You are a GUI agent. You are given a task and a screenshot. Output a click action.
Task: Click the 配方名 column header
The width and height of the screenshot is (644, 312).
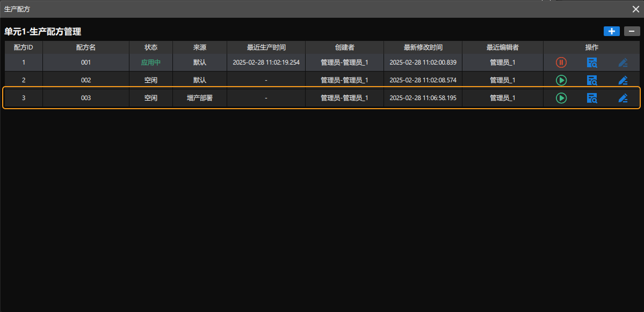point(86,47)
